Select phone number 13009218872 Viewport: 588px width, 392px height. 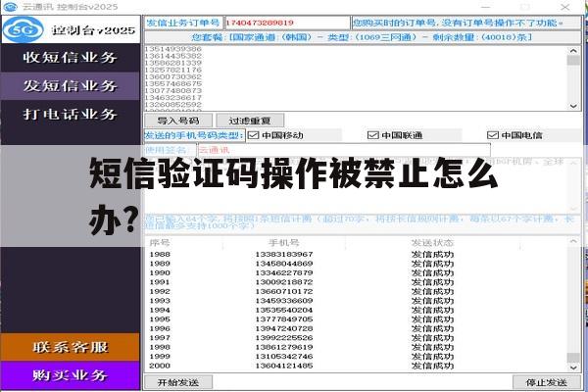pos(284,282)
